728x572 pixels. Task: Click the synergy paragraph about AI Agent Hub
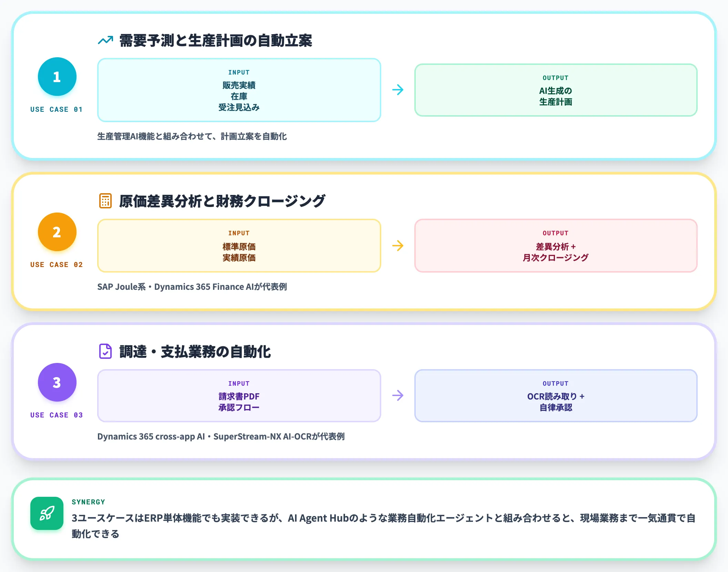click(383, 526)
